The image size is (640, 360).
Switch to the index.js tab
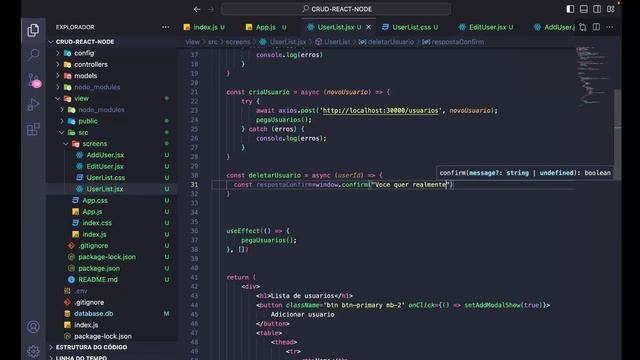(x=204, y=27)
